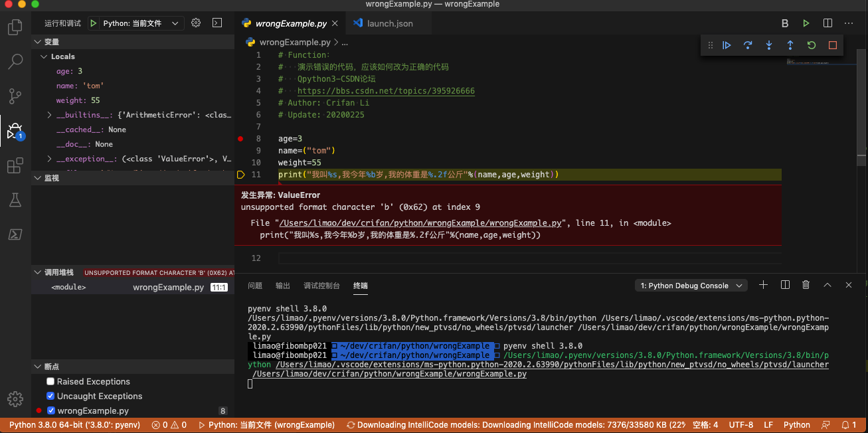868x433 pixels.
Task: Toggle Uncaught Exceptions breakpoint checkbox
Action: tap(50, 396)
